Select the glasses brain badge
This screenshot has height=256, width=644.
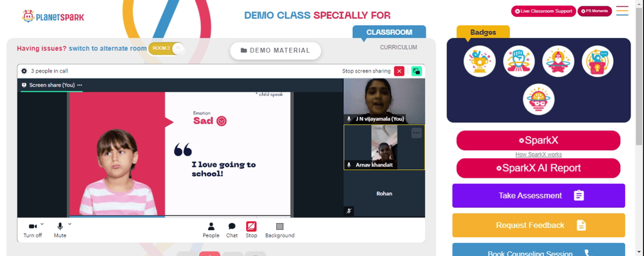(x=538, y=99)
